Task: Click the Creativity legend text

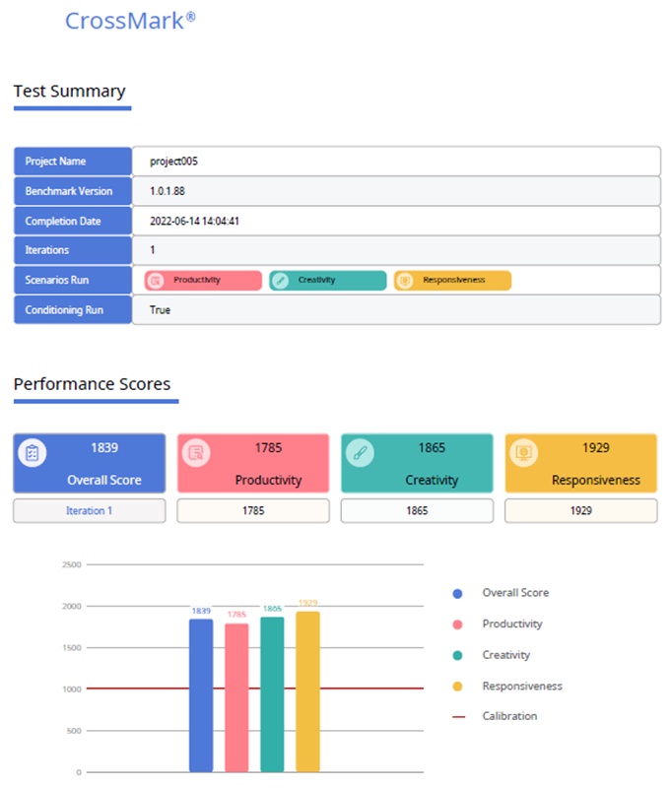Action: (x=506, y=655)
